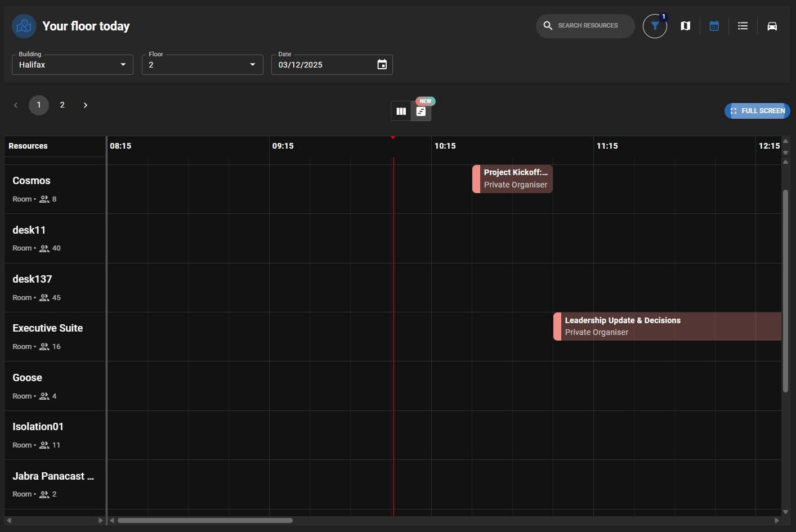Screen dimensions: 796x532
Task: Click the search magnifier icon
Action: pyautogui.click(x=548, y=26)
